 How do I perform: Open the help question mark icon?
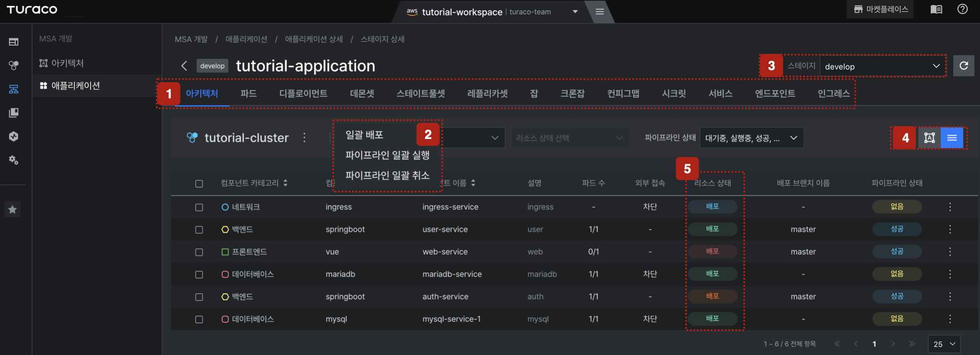pyautogui.click(x=962, y=9)
